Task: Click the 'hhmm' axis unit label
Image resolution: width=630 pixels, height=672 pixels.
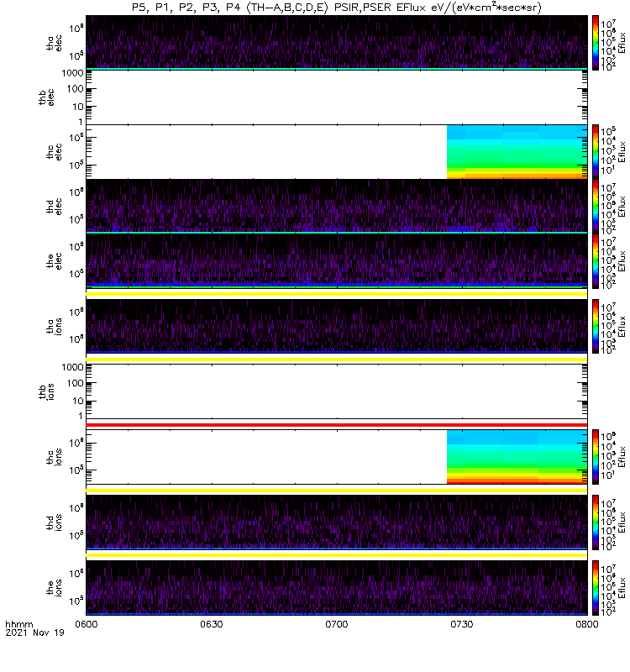Action: click(x=18, y=624)
